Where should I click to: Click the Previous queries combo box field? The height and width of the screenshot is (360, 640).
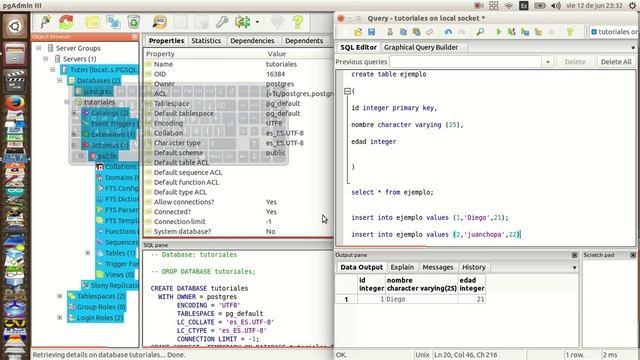(466, 62)
